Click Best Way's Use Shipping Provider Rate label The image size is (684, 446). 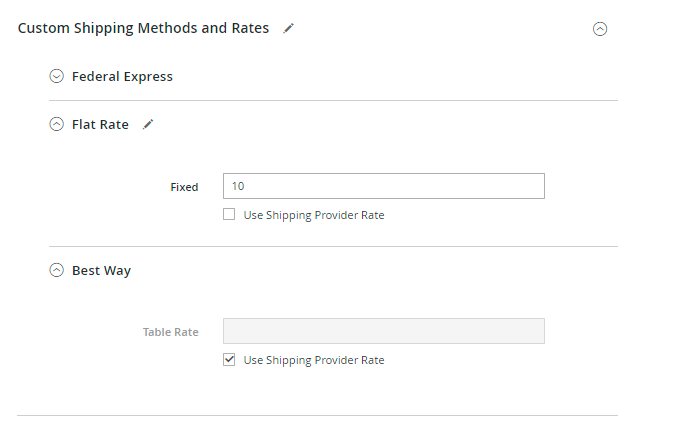click(x=314, y=360)
